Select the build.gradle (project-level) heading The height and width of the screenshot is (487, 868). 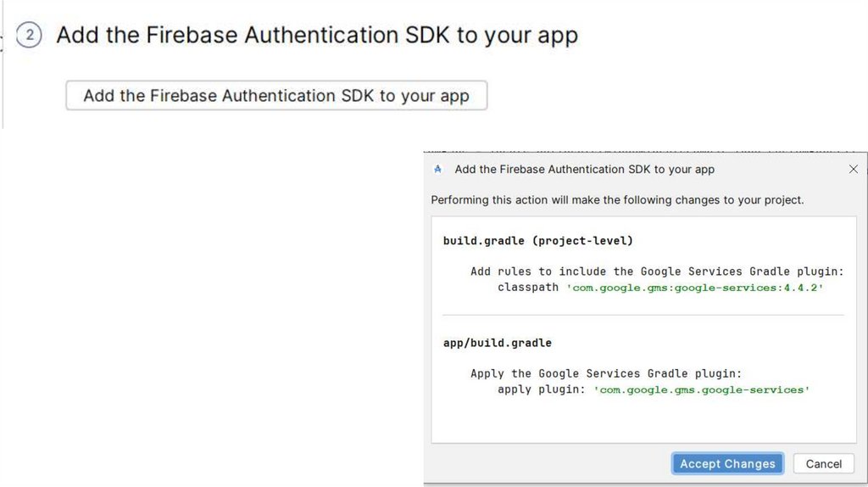537,241
